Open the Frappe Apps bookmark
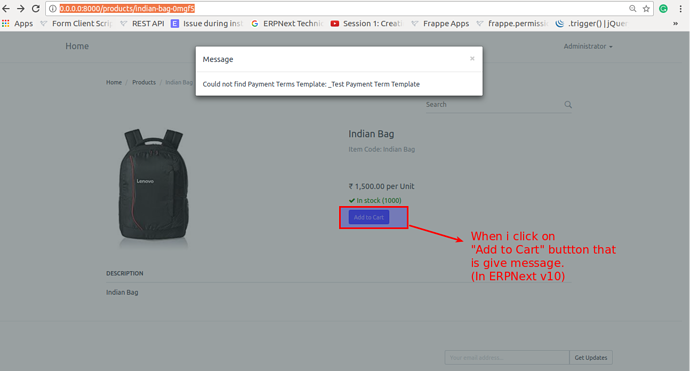690x371 pixels. (440, 23)
